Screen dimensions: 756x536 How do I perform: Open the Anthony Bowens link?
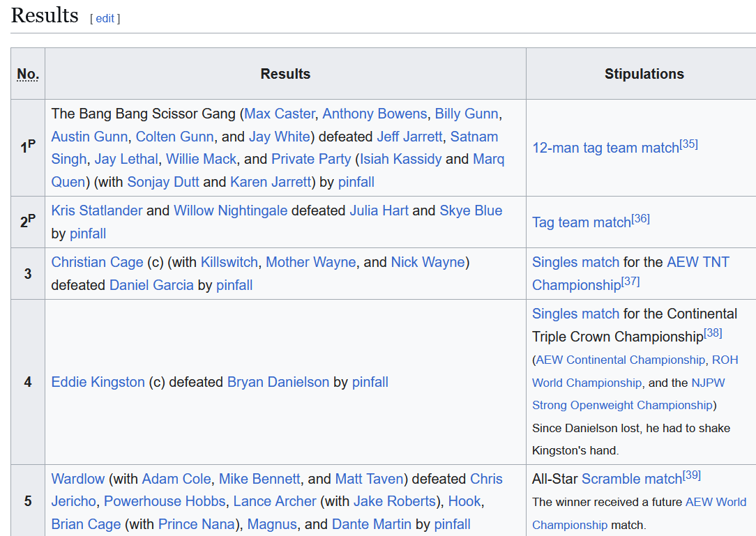tap(375, 114)
